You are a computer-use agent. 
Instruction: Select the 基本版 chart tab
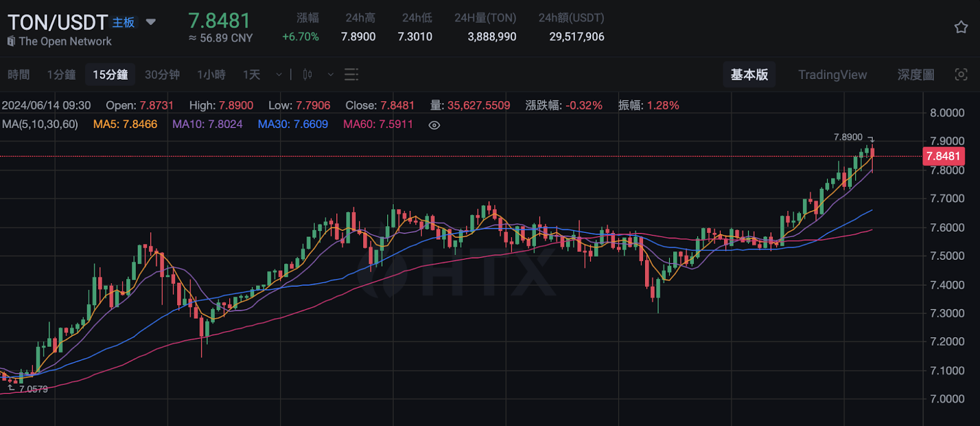click(749, 75)
